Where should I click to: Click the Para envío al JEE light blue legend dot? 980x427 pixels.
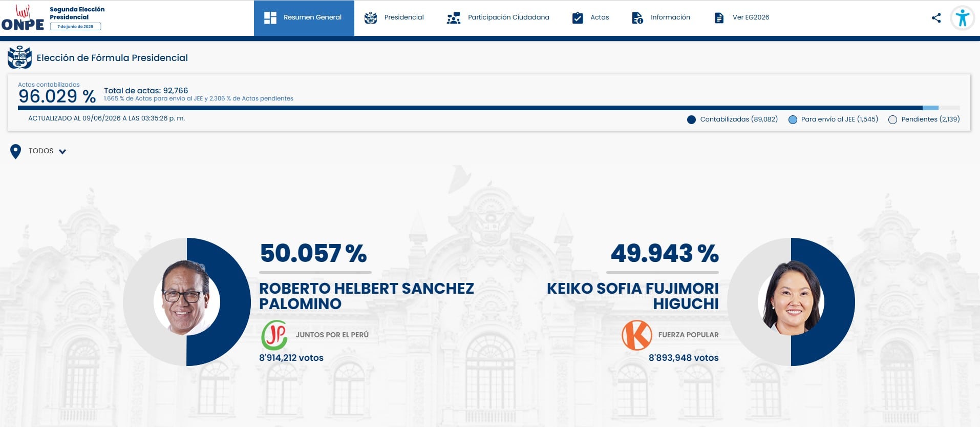pyautogui.click(x=793, y=119)
